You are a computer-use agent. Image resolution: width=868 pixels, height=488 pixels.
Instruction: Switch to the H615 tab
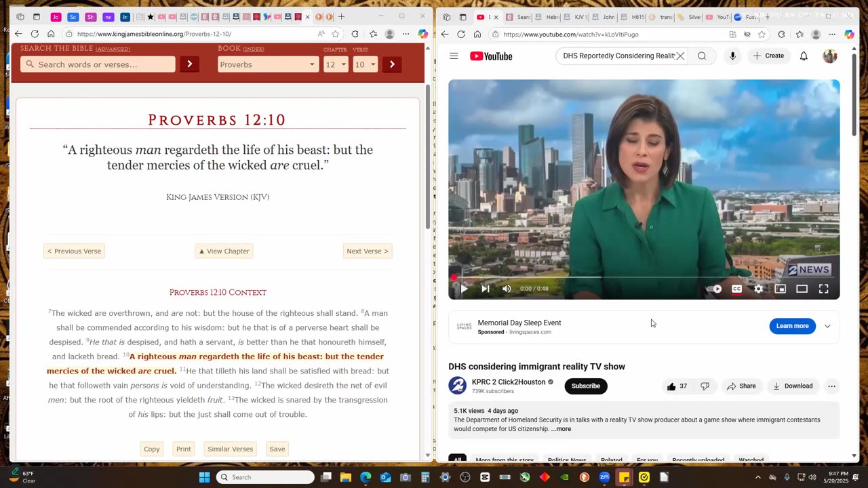pos(634,17)
